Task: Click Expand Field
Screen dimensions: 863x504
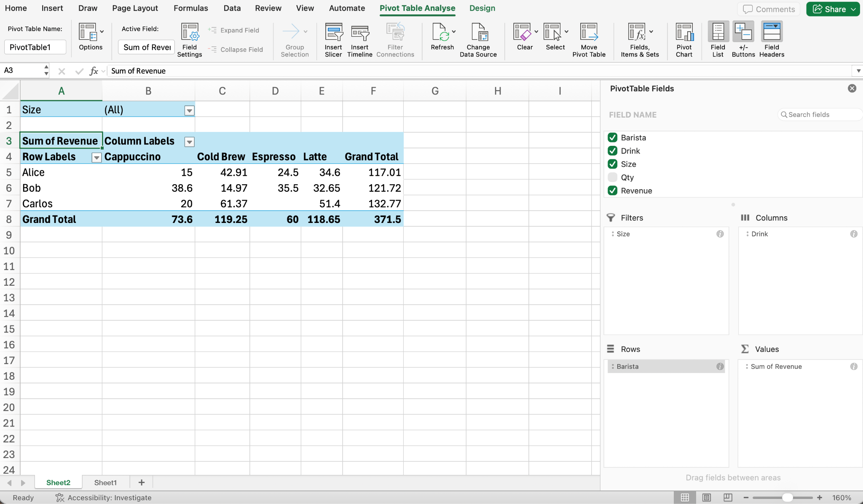Action: (234, 30)
